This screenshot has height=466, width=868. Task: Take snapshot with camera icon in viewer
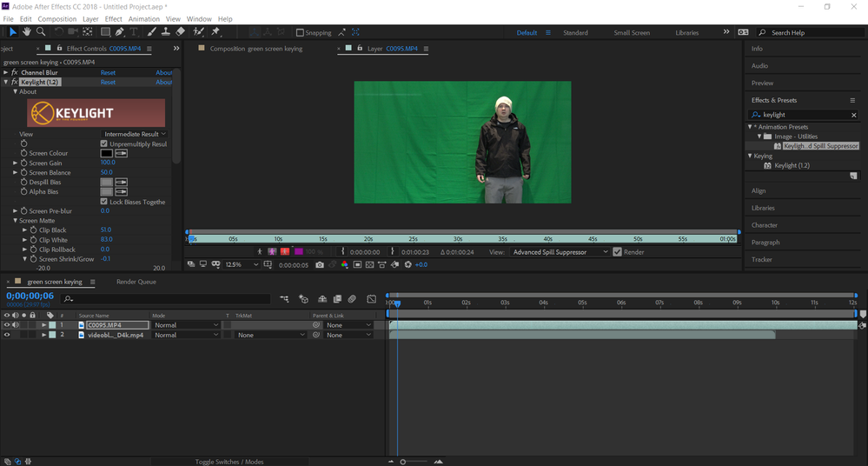pyautogui.click(x=320, y=265)
